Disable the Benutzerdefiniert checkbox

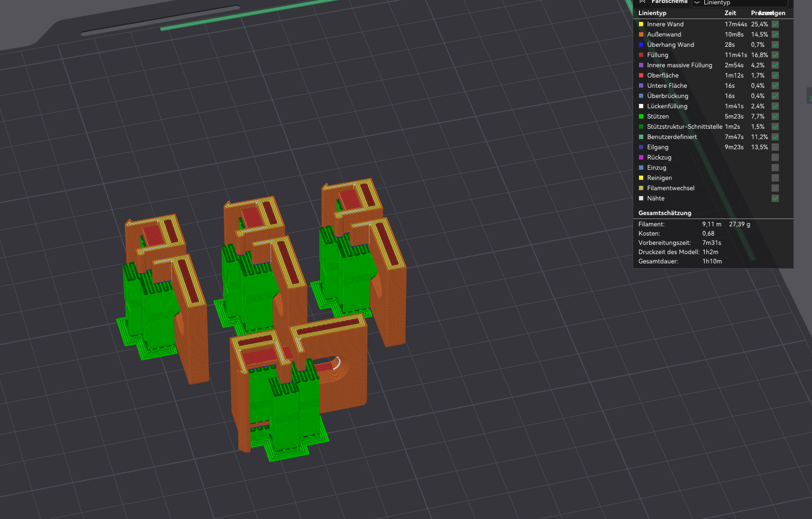[x=775, y=137]
